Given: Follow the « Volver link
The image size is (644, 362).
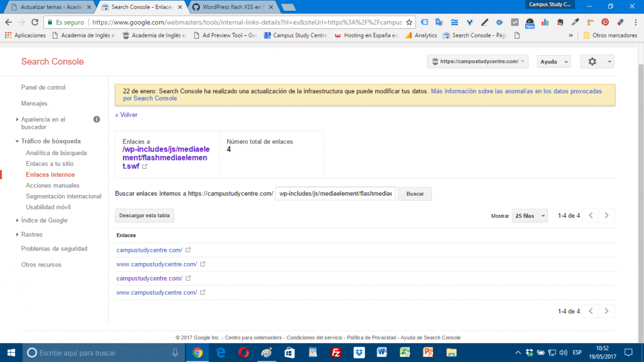Looking at the screenshot, I should (x=126, y=115).
